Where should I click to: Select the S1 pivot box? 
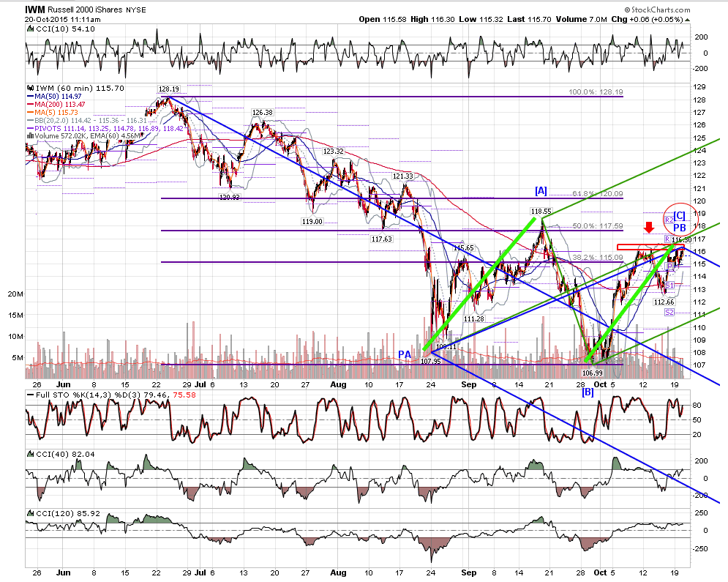(669, 286)
